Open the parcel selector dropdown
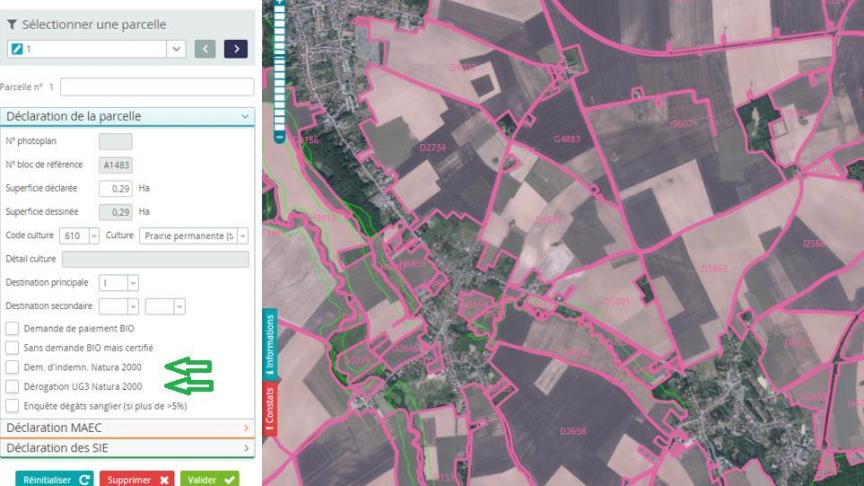864x486 pixels. (x=177, y=48)
